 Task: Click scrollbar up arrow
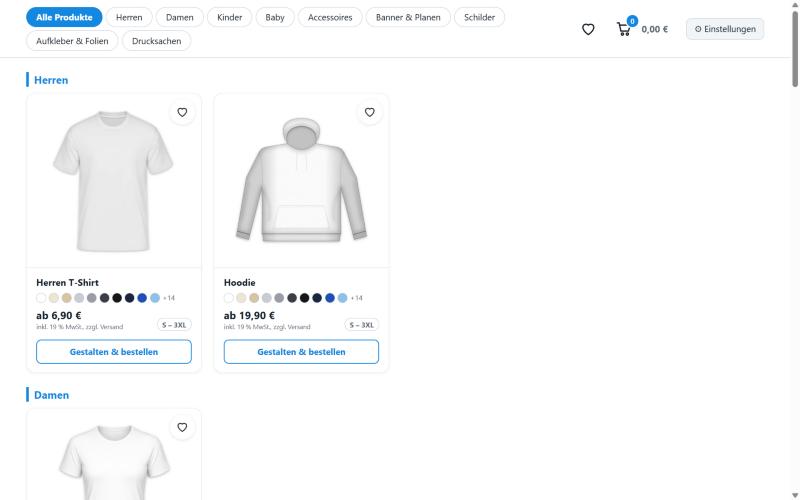[x=795, y=4]
